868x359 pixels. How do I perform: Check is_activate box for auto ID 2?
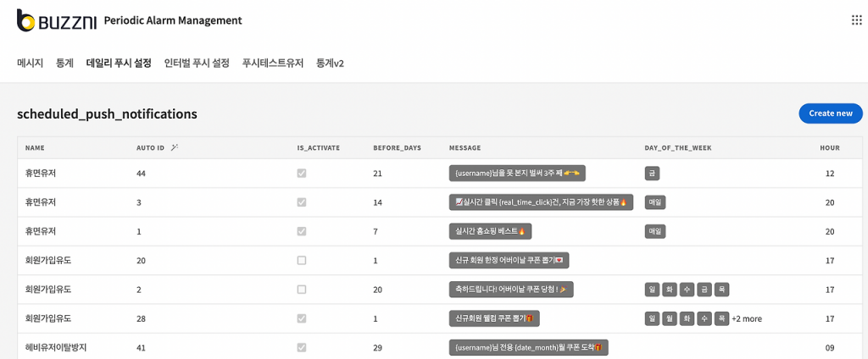(x=302, y=290)
